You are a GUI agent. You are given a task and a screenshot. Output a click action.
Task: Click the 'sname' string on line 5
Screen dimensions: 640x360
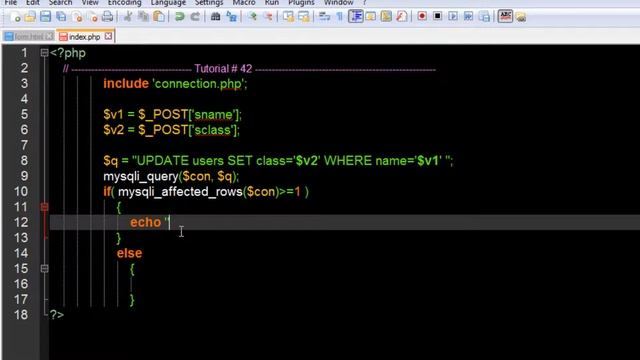pyautogui.click(x=213, y=115)
